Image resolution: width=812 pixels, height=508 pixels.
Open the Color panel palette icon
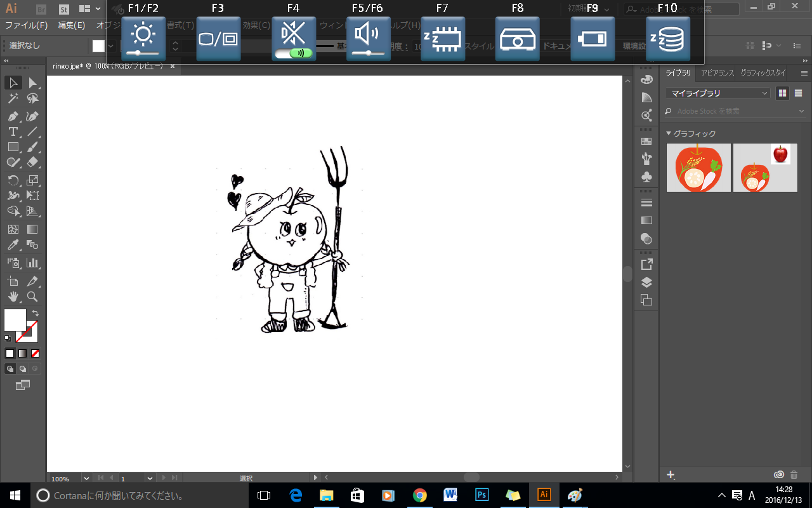(646, 80)
